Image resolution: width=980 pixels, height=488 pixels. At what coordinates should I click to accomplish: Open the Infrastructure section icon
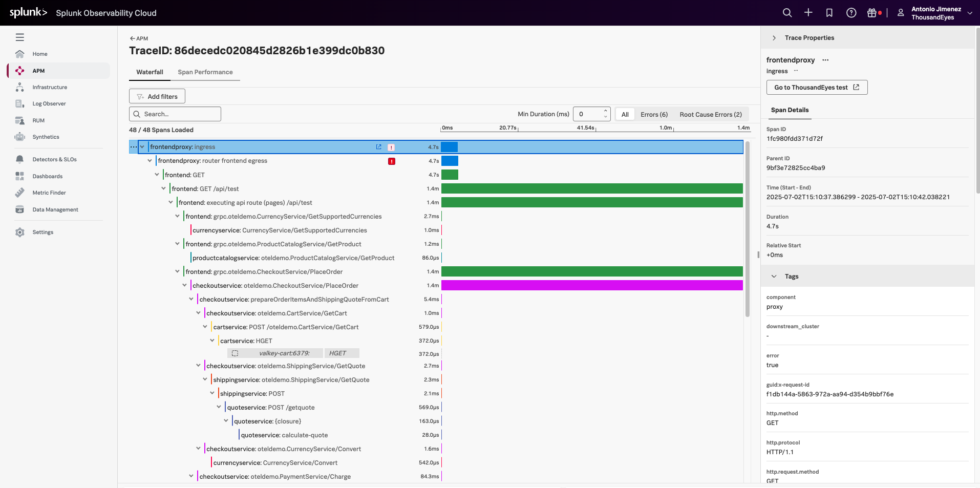point(20,87)
